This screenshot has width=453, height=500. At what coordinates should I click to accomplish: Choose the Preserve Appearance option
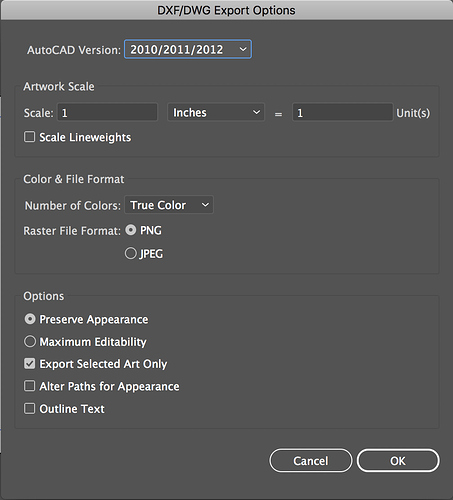pos(30,319)
